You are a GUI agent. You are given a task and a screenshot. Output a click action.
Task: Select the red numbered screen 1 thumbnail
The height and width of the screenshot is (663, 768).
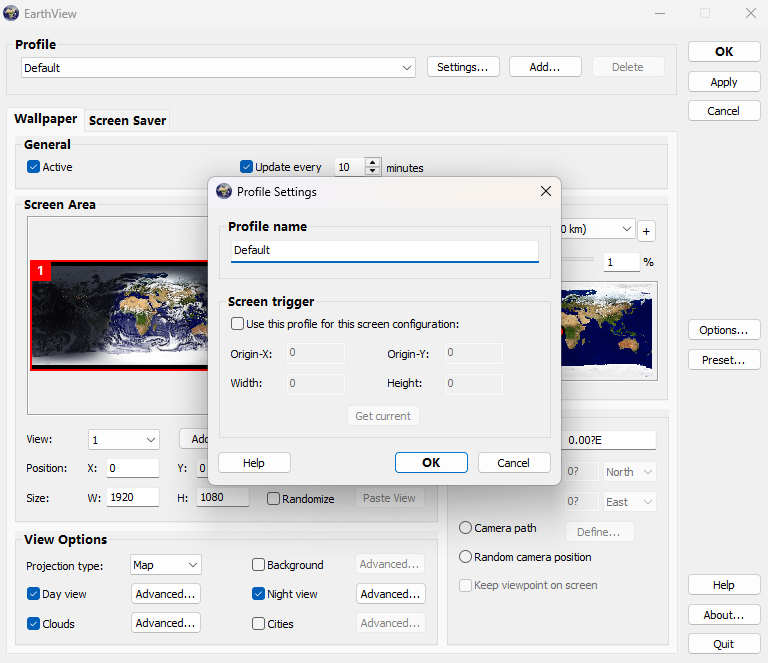(119, 315)
